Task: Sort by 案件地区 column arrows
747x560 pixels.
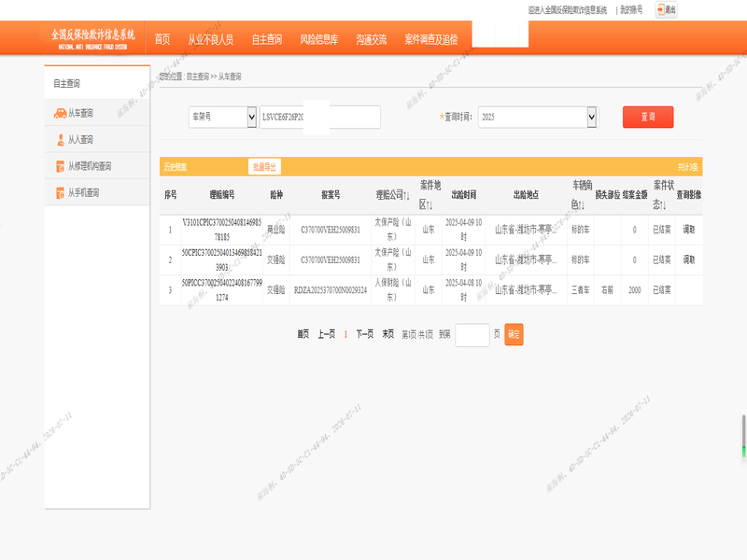Action: click(430, 205)
